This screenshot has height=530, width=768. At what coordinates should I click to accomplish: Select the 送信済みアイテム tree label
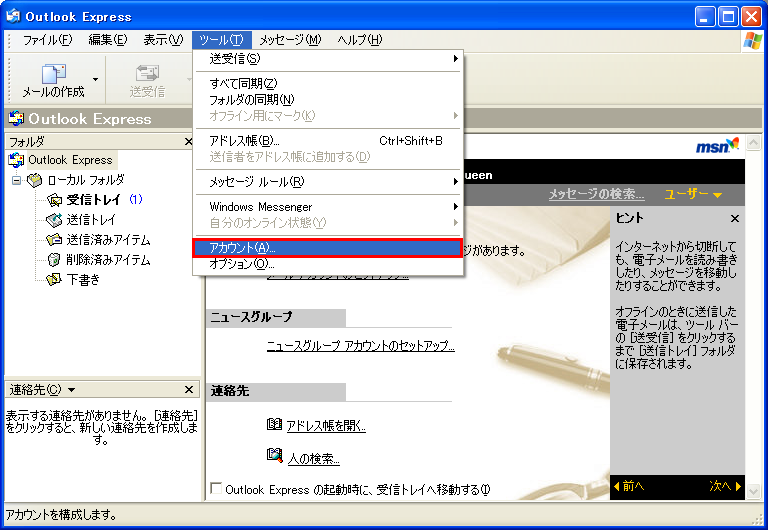coord(108,240)
